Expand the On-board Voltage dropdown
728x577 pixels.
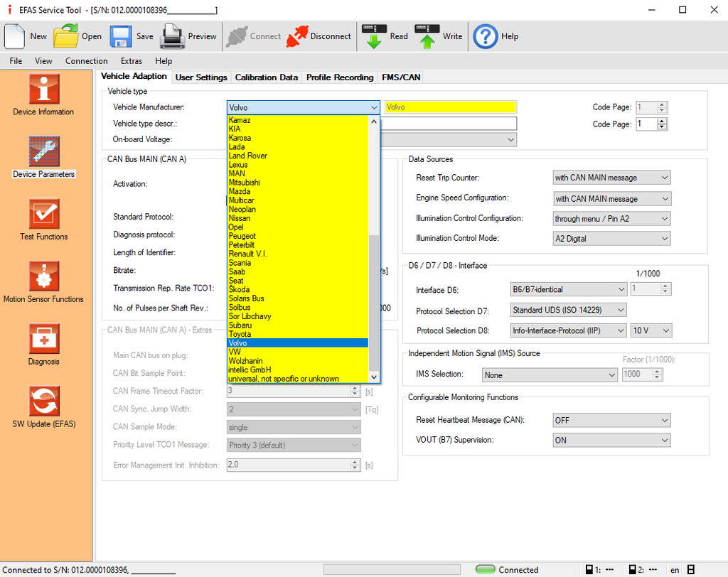click(510, 140)
